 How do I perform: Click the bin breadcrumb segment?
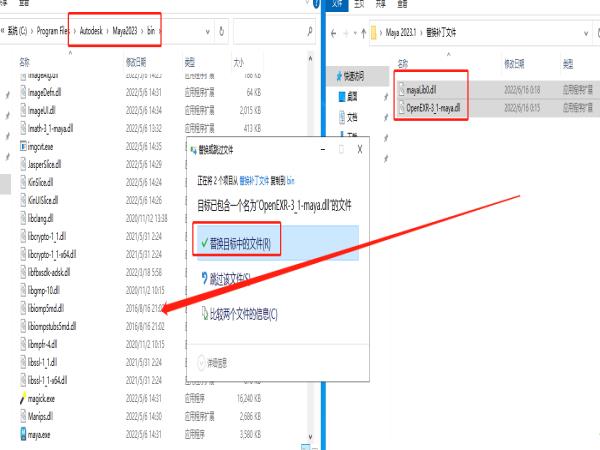click(x=151, y=31)
